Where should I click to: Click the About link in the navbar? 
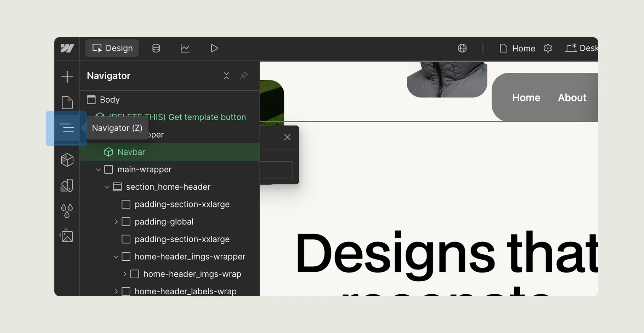(572, 98)
